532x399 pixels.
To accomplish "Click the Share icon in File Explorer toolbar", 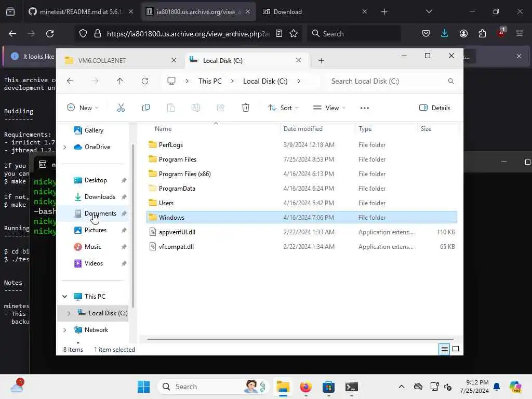I will pos(220,108).
